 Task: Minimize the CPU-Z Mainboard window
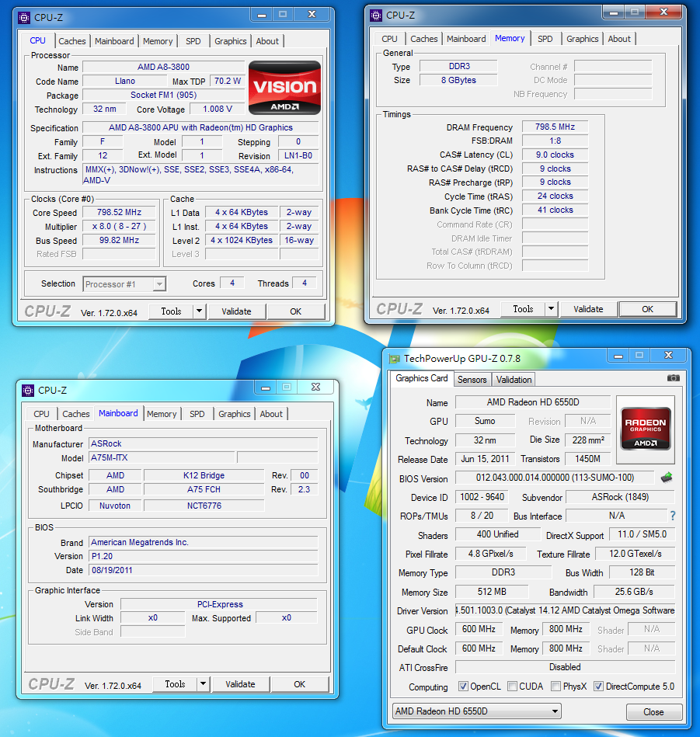(x=266, y=388)
